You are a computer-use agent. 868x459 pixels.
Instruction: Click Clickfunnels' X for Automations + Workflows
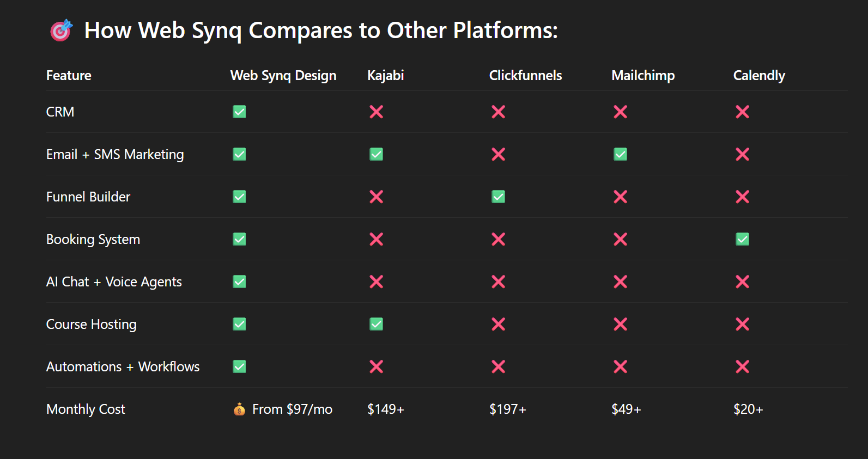click(x=499, y=366)
